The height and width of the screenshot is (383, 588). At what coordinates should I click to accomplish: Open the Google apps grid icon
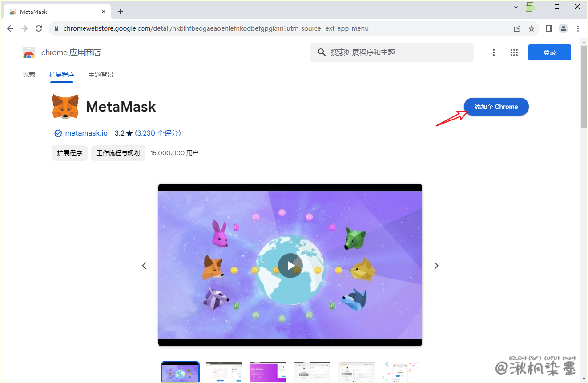(x=514, y=52)
